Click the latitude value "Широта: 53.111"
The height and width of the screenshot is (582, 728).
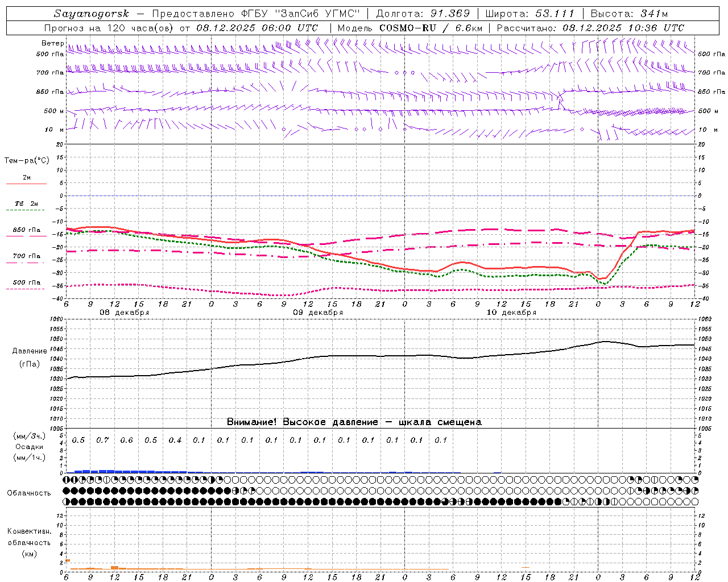[530, 14]
